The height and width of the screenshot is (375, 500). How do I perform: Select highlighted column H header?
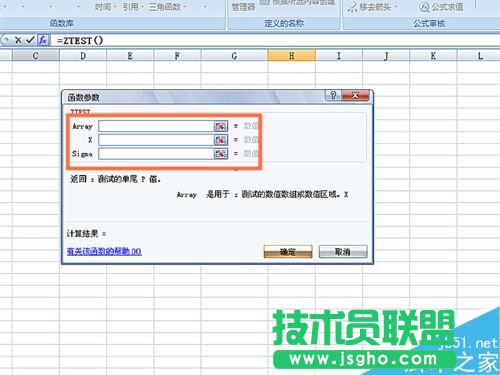click(292, 56)
